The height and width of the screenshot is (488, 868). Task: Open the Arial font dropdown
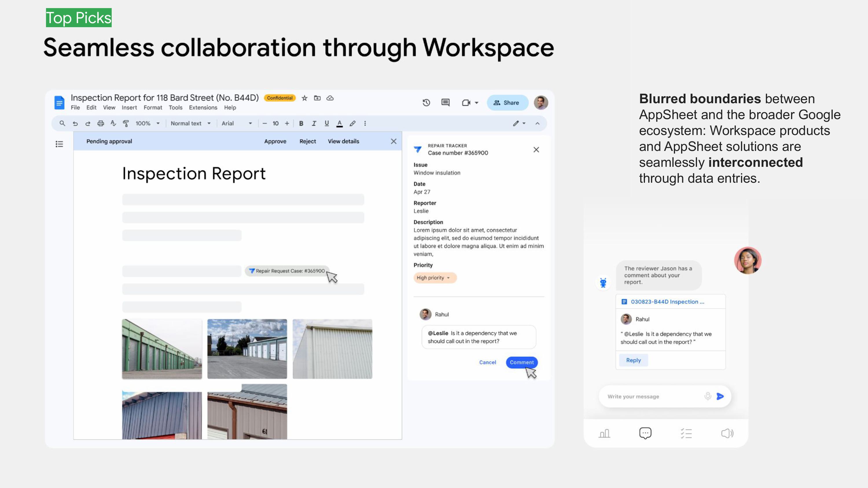[x=237, y=124]
